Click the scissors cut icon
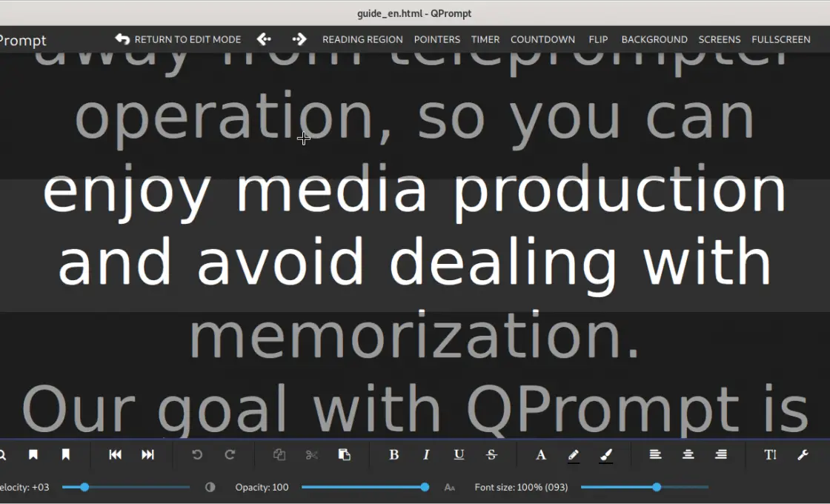 point(312,455)
